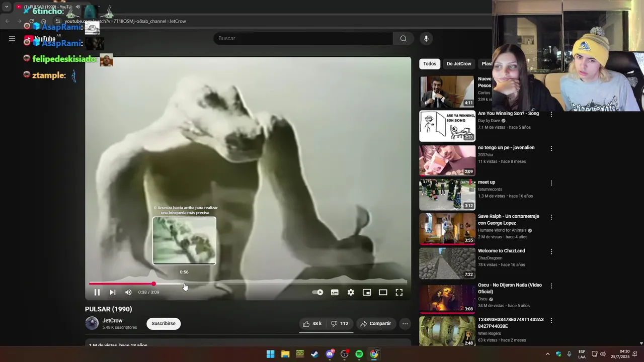Expand the hidden system tray icons chevron
Viewport: 644px width, 362px height.
click(x=547, y=354)
